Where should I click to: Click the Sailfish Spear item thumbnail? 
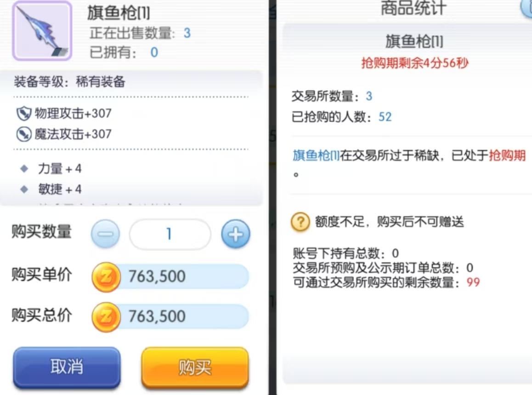42,30
